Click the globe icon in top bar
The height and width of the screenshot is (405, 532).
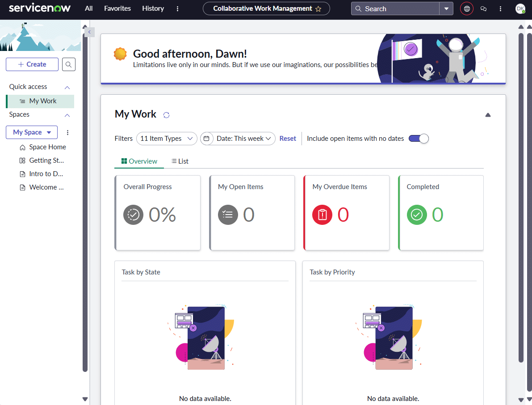467,8
